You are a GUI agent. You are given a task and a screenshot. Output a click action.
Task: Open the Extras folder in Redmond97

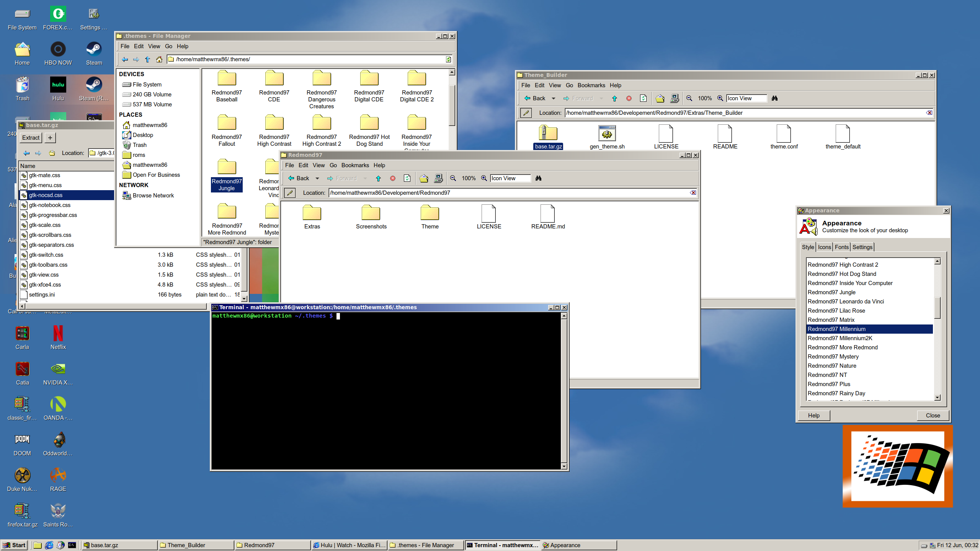tap(312, 217)
